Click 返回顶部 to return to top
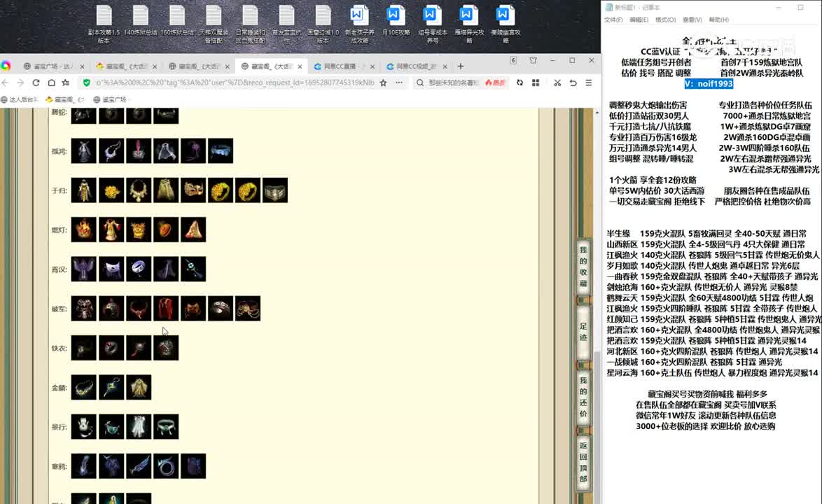This screenshot has width=822, height=504. pos(583,462)
